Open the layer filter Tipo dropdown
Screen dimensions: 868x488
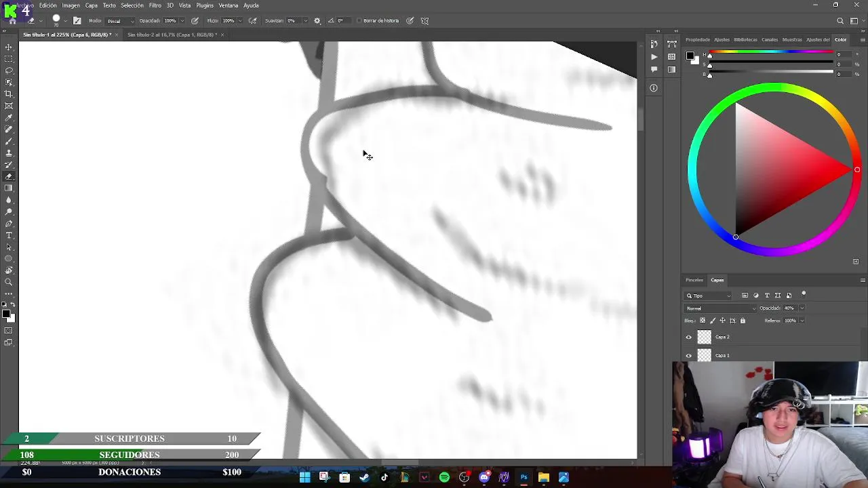point(709,296)
